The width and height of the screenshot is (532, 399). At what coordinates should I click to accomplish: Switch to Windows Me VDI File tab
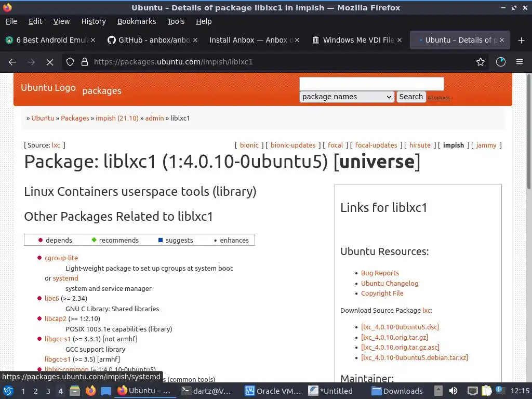click(x=356, y=40)
